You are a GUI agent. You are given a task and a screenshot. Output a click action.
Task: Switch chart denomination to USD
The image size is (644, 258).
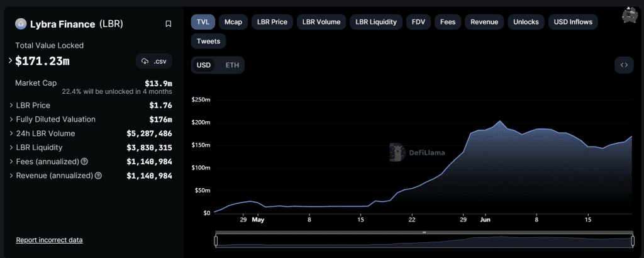pos(204,65)
